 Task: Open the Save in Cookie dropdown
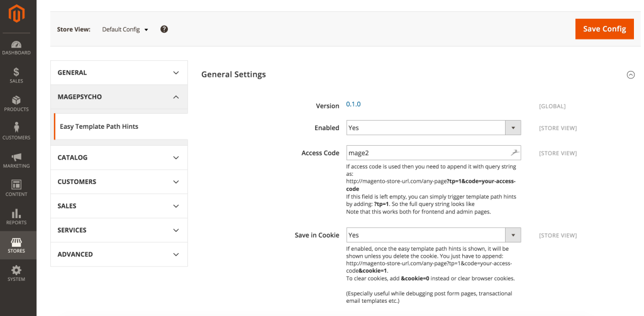tap(433, 235)
